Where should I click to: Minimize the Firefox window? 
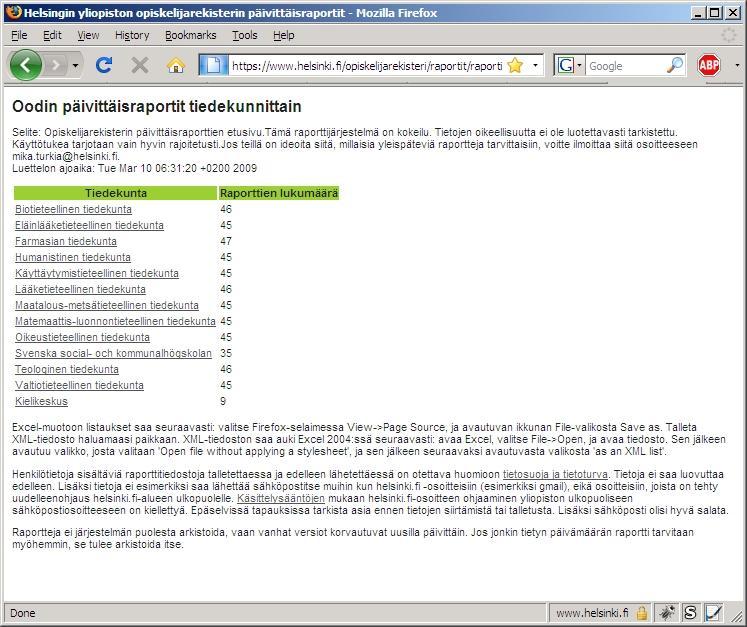click(x=699, y=13)
